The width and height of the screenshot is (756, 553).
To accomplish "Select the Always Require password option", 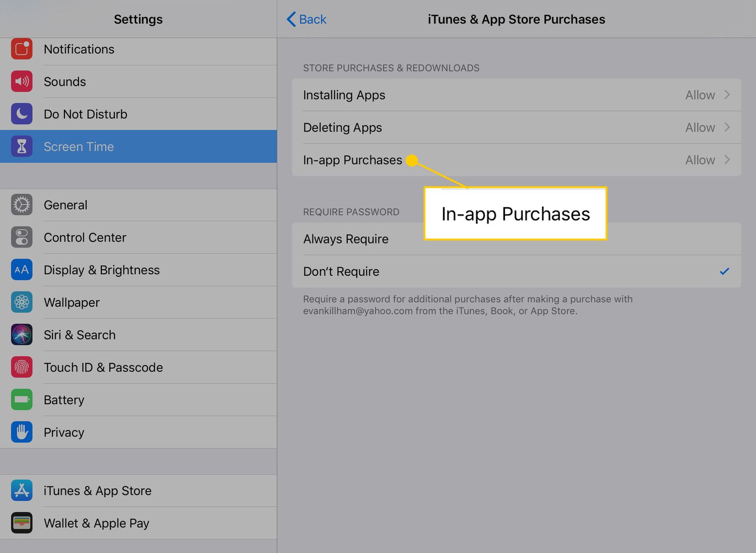I will pyautogui.click(x=346, y=239).
